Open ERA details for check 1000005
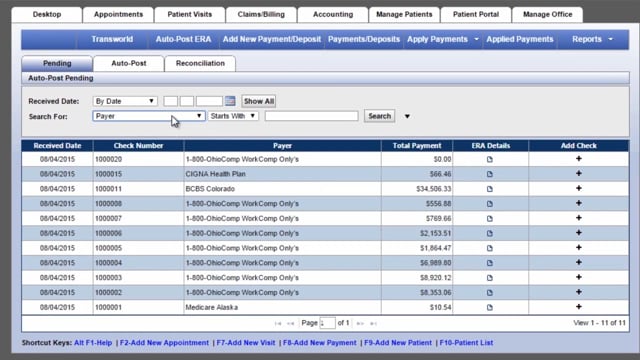Image resolution: width=640 pixels, height=360 pixels. pos(490,248)
